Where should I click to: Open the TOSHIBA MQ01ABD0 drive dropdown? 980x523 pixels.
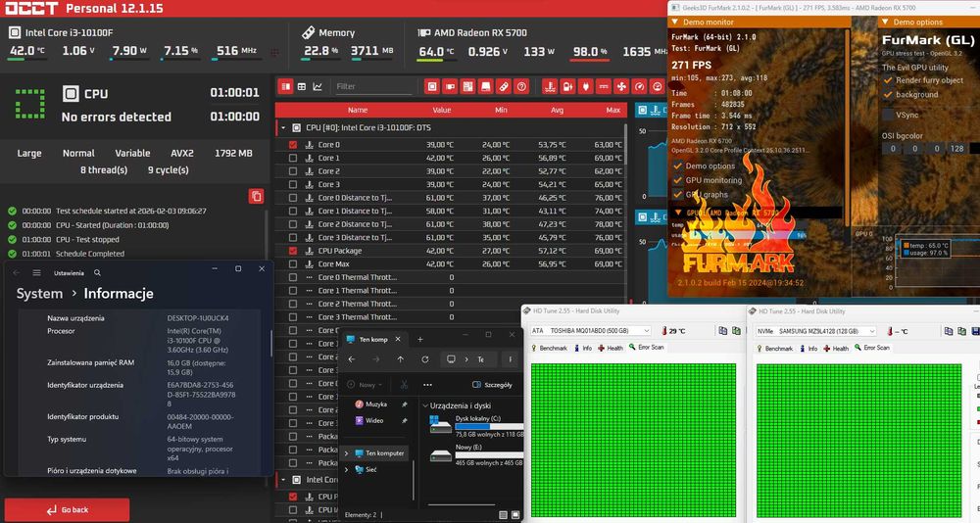coord(646,330)
